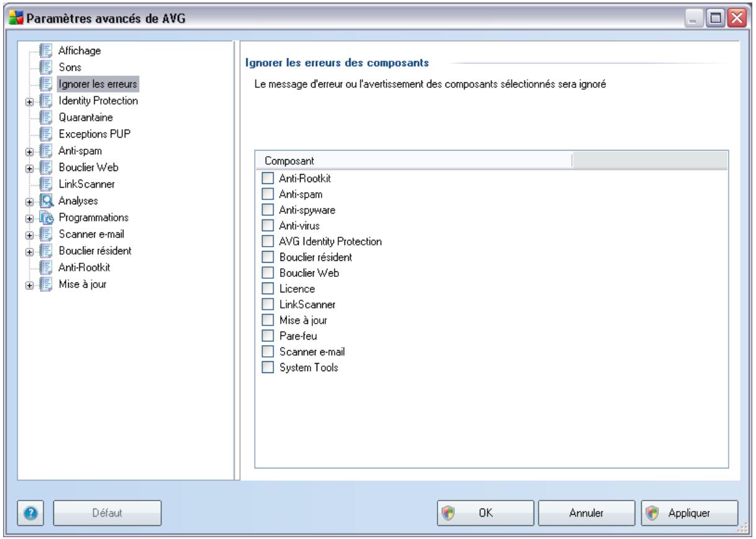
Task: Click the icon beside Sons
Action: coord(45,66)
